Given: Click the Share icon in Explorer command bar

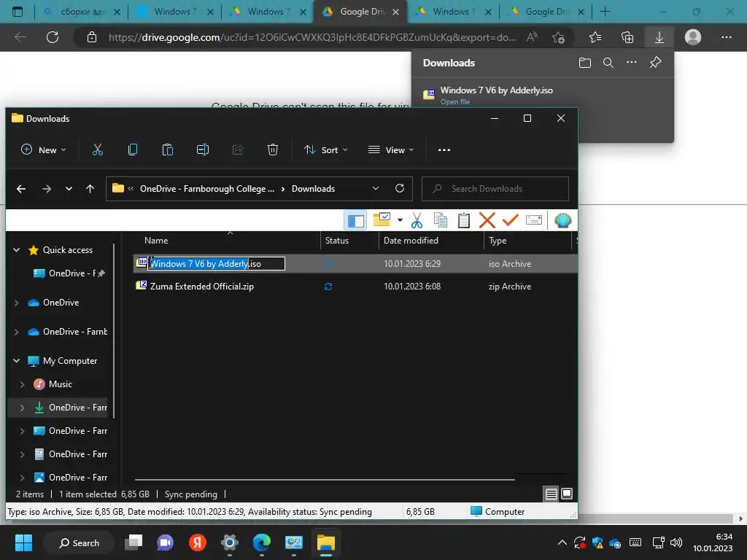Looking at the screenshot, I should pyautogui.click(x=238, y=150).
